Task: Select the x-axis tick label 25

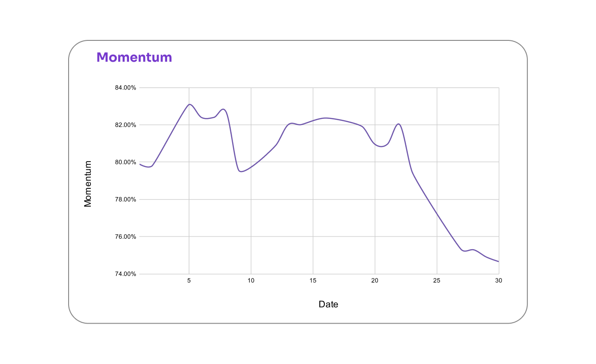Action: (x=437, y=281)
